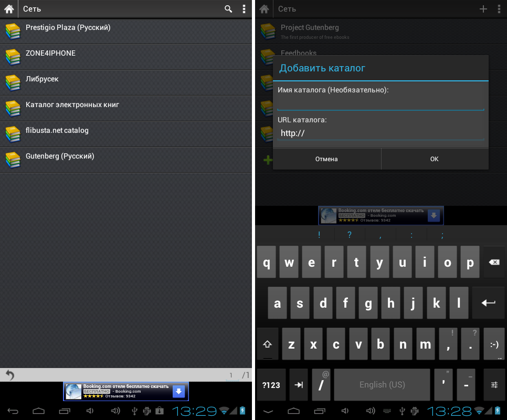The width and height of the screenshot is (507, 420).
Task: Tap the g key on the keyboard
Action: coord(368,303)
